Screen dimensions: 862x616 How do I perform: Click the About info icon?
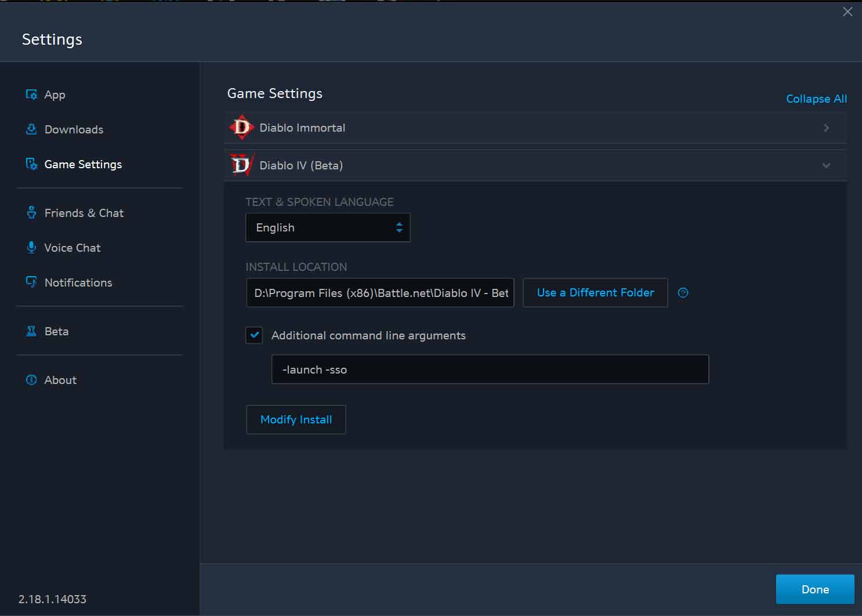pyautogui.click(x=31, y=379)
